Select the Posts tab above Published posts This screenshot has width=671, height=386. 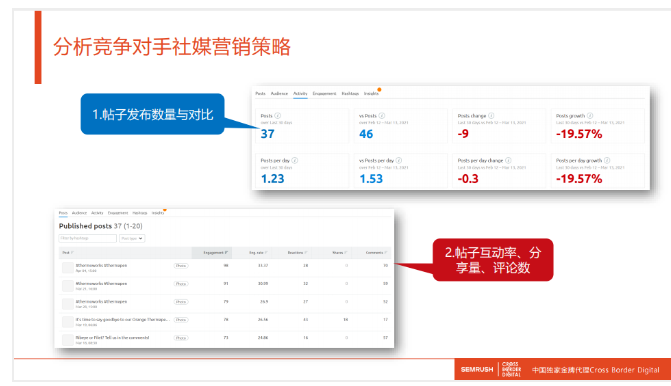pos(63,213)
